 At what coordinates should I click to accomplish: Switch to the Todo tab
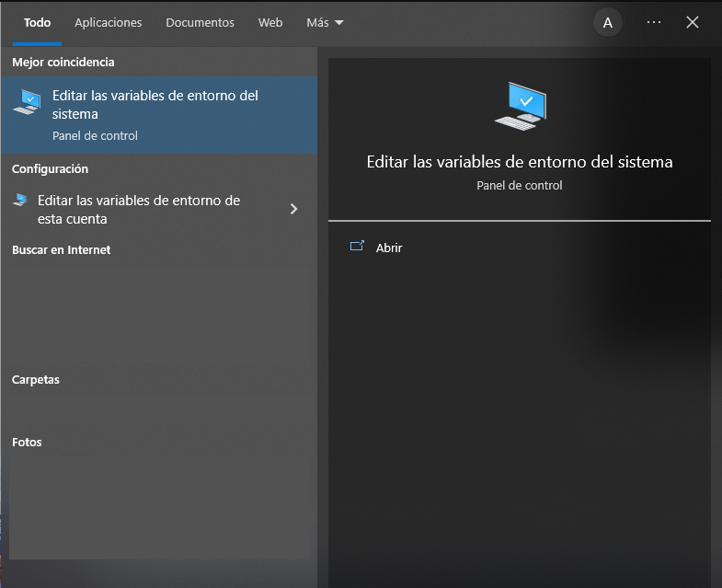pos(38,23)
